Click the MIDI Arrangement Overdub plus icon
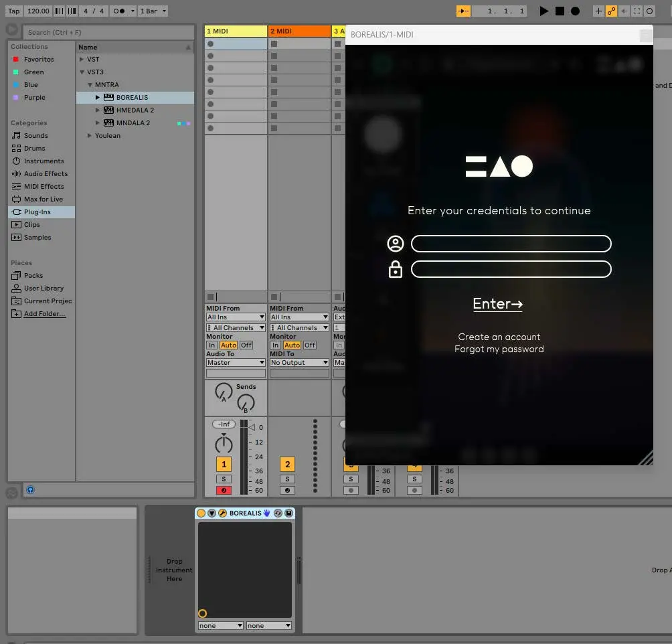This screenshot has height=644, width=672. click(598, 11)
